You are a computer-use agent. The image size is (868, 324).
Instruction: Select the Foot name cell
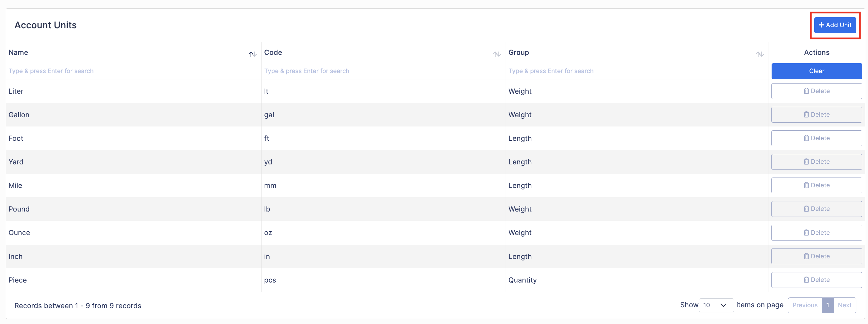(133, 138)
